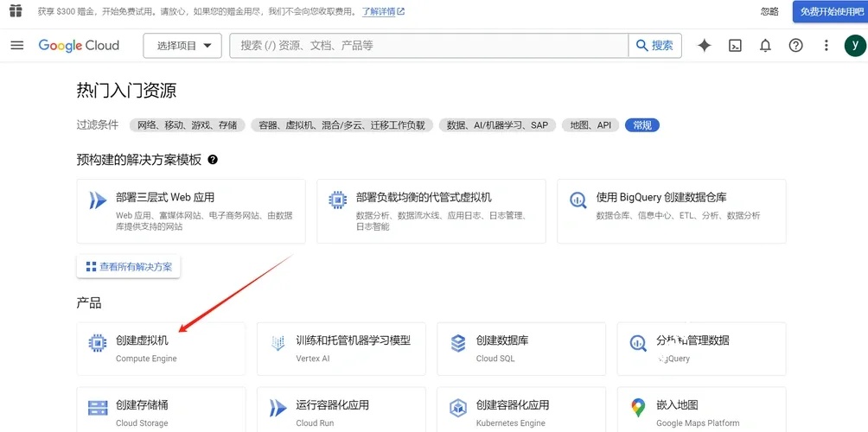Image resolution: width=868 pixels, height=432 pixels.
Task: Open the hamburger navigation menu
Action: (17, 45)
